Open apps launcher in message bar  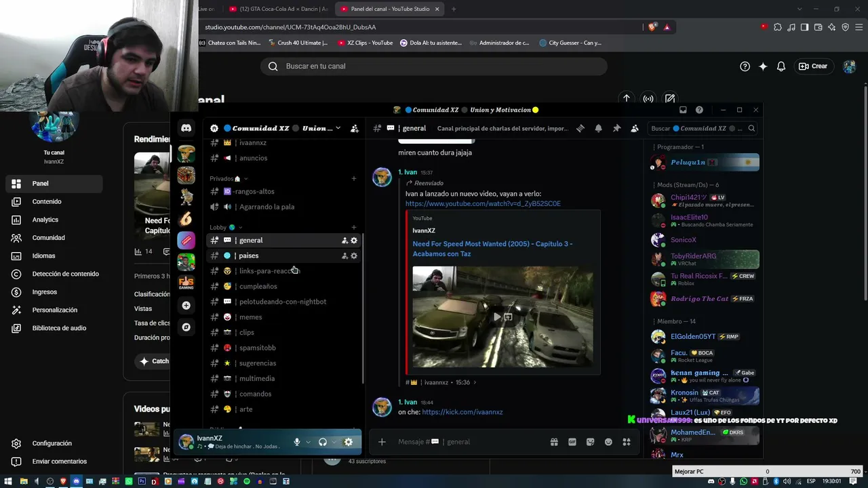627,442
